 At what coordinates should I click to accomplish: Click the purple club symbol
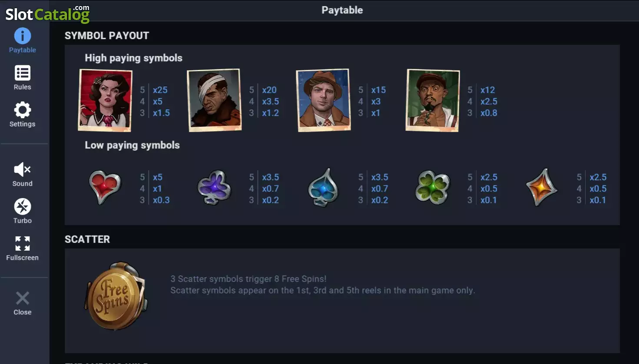pyautogui.click(x=214, y=187)
